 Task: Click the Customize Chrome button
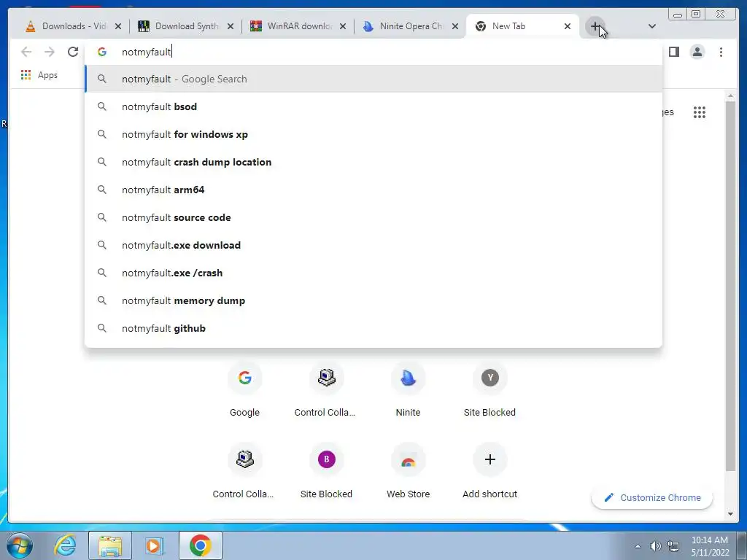(x=652, y=497)
